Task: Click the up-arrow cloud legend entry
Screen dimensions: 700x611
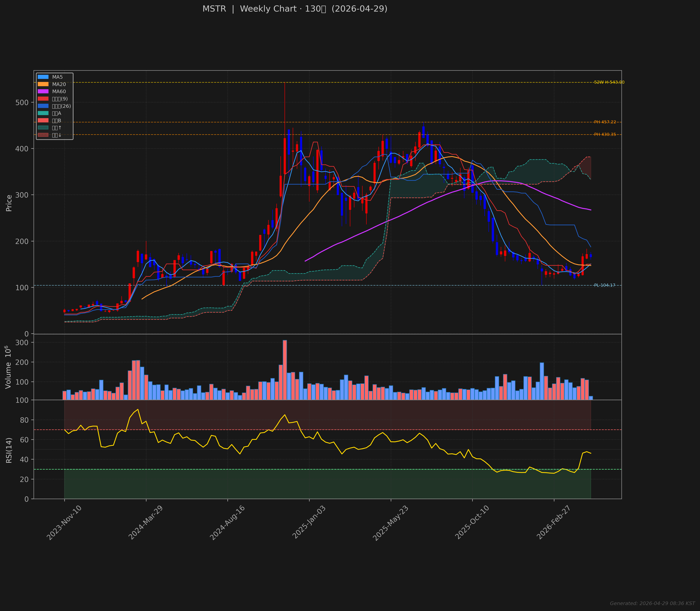Action: [x=43, y=128]
